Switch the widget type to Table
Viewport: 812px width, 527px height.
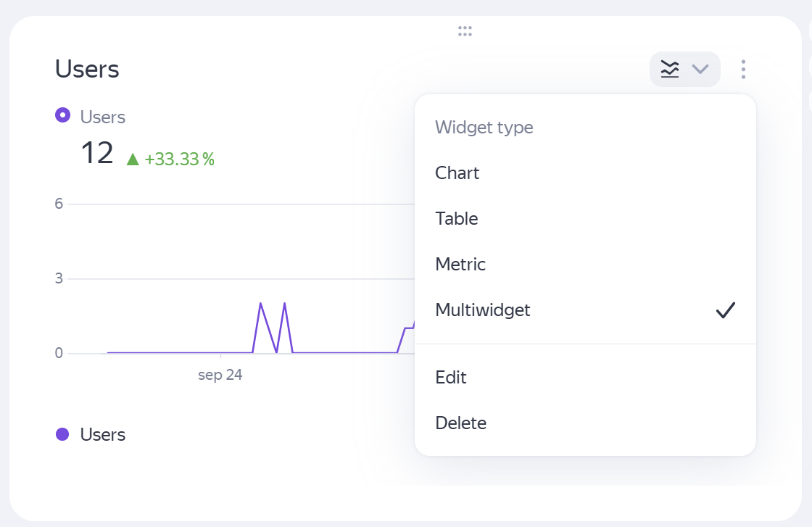[457, 219]
